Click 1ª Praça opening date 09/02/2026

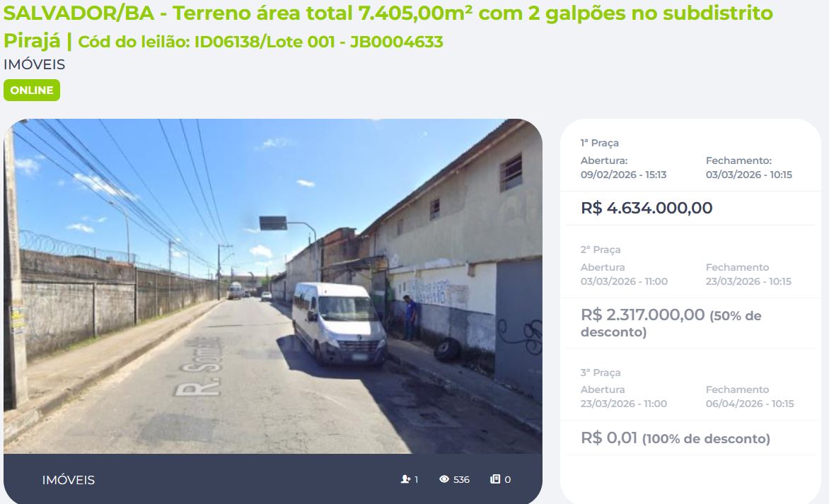623,175
